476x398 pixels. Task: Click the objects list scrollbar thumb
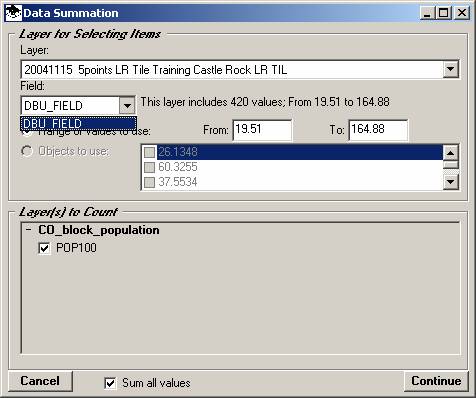click(450, 164)
